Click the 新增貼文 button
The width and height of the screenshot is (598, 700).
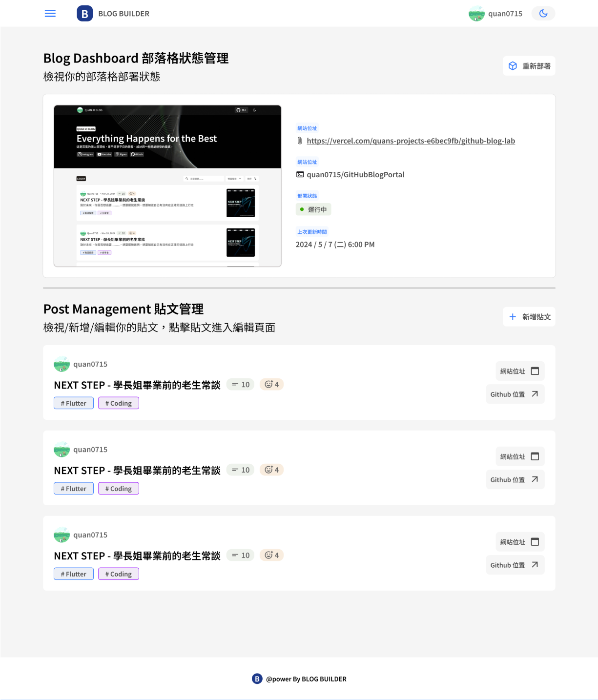coord(529,316)
